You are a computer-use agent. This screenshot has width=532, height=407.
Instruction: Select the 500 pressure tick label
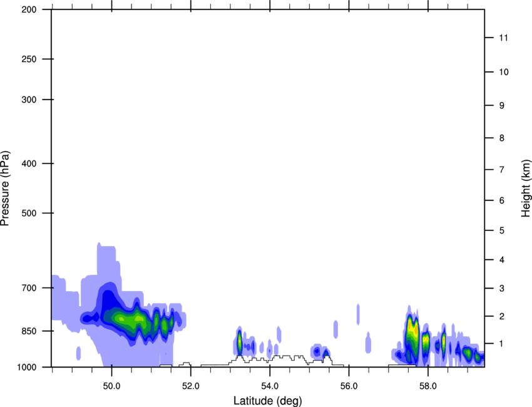coord(29,213)
